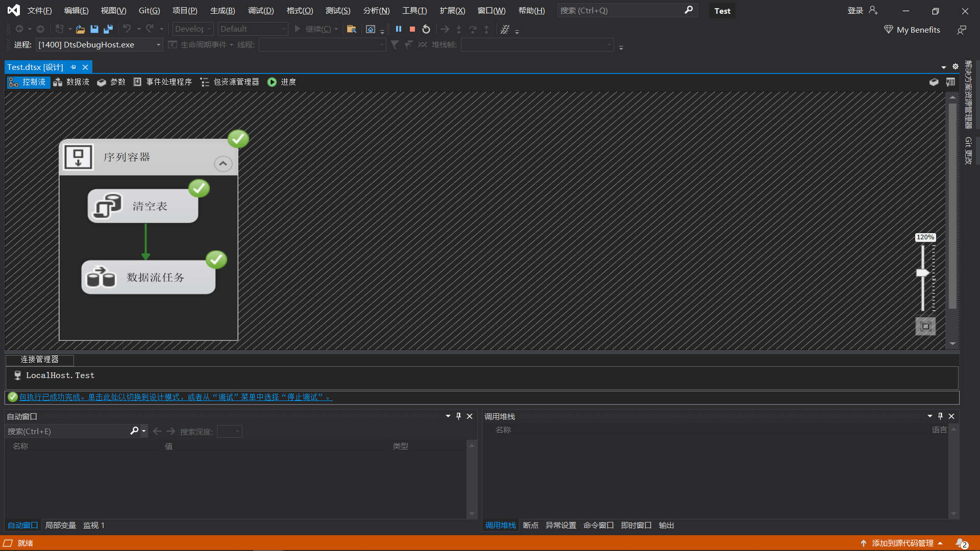The width and height of the screenshot is (980, 551).
Task: Collapse the 序列容器 sequence container
Action: 223,164
